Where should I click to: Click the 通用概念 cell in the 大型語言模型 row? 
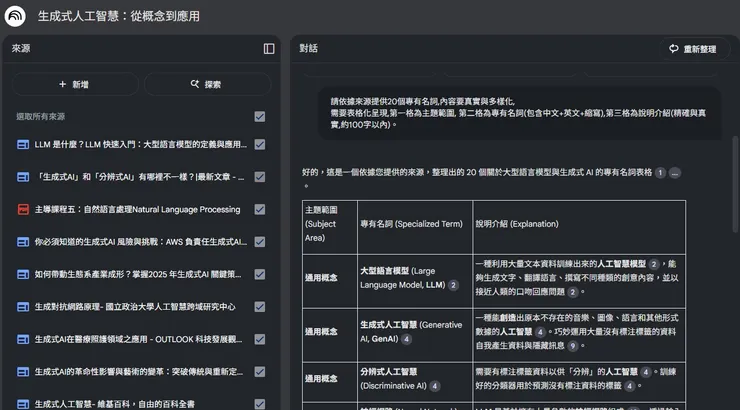tap(329, 281)
